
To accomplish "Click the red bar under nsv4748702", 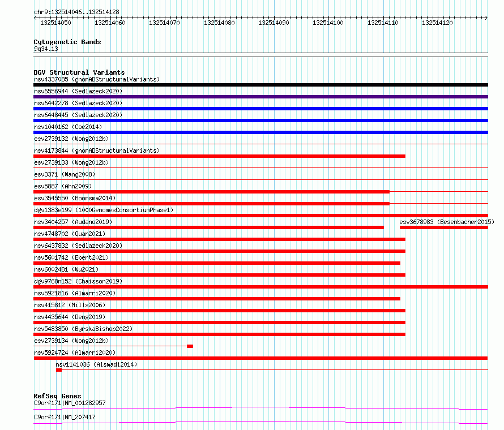I will (220, 239).
